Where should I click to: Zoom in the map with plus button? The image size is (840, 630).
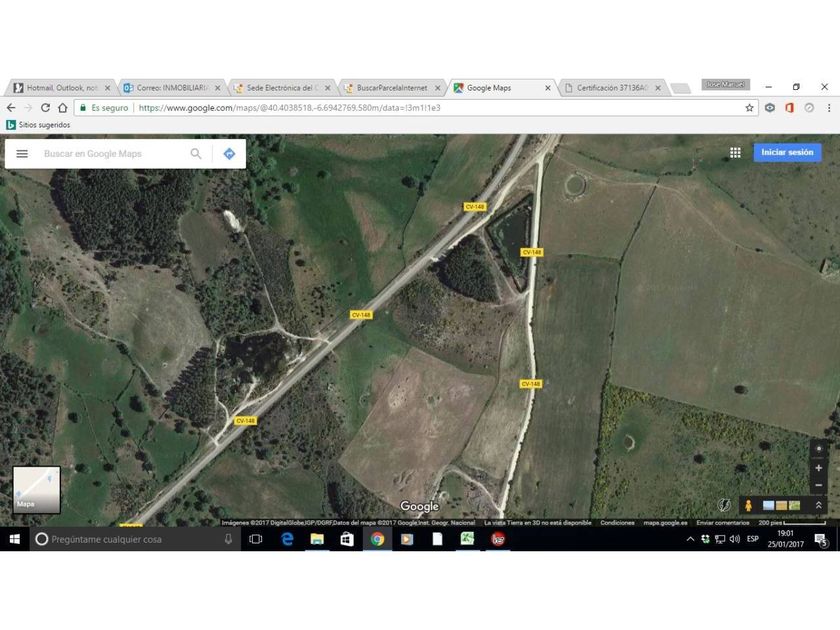(x=819, y=468)
